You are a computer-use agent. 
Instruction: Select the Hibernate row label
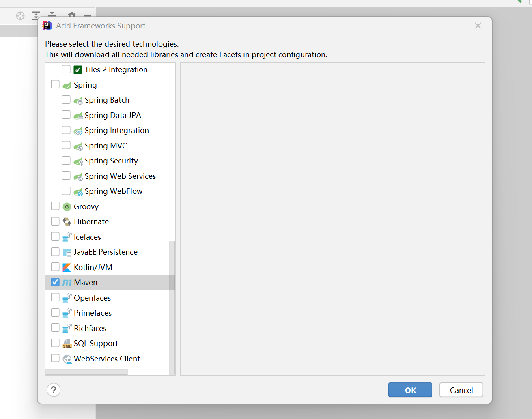pos(91,221)
